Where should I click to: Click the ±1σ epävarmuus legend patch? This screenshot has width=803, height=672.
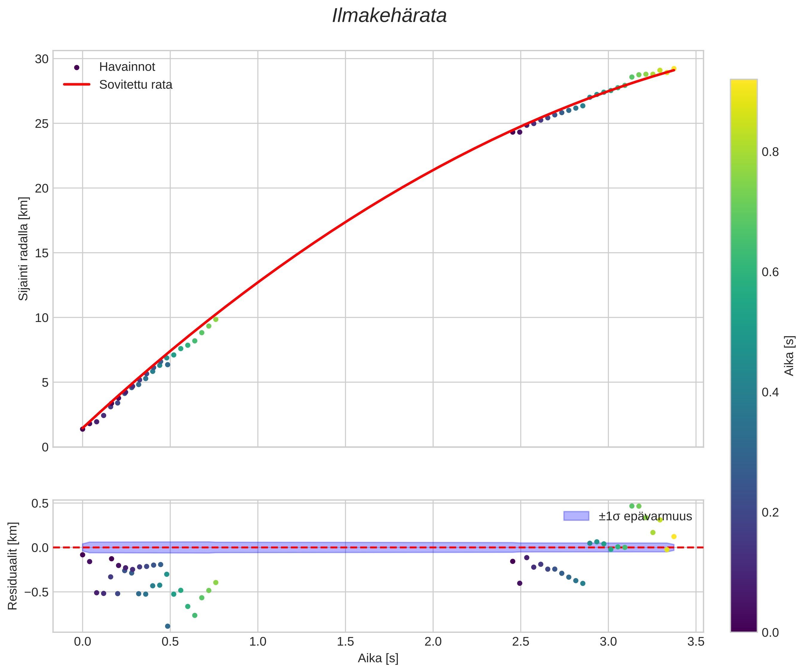(576, 516)
